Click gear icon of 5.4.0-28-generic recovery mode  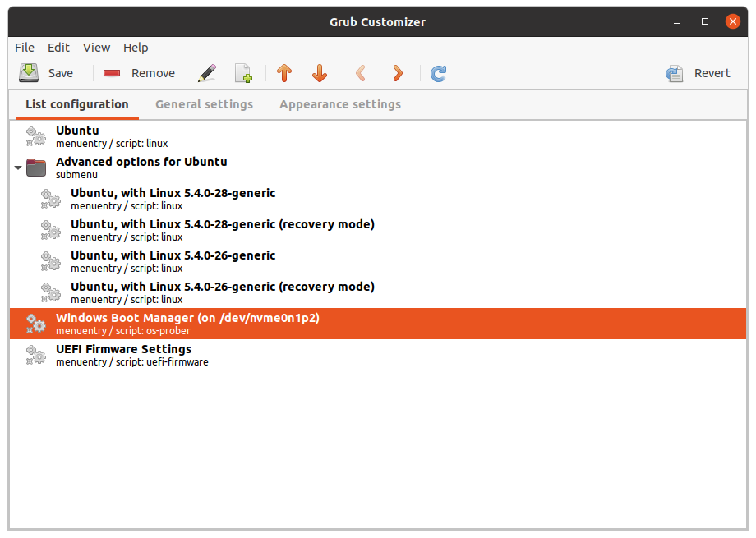[51, 230]
